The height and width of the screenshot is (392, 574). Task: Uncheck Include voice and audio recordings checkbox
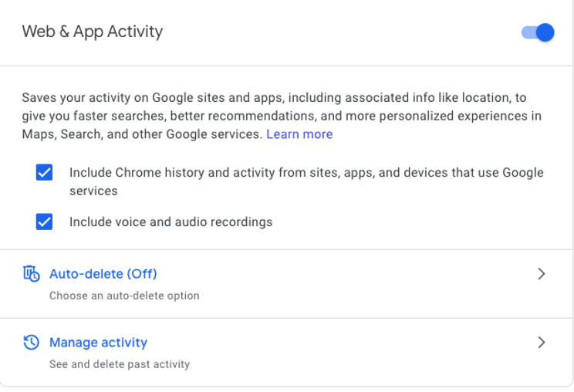pos(45,221)
